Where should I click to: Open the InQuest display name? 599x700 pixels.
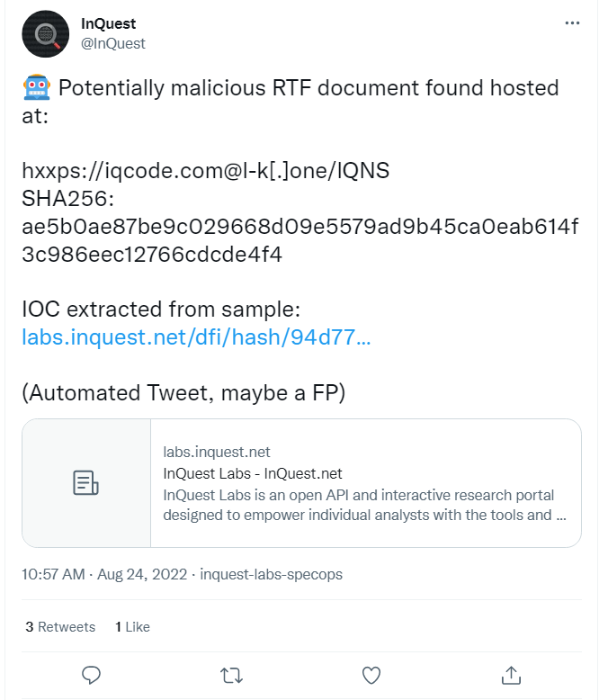point(109,23)
